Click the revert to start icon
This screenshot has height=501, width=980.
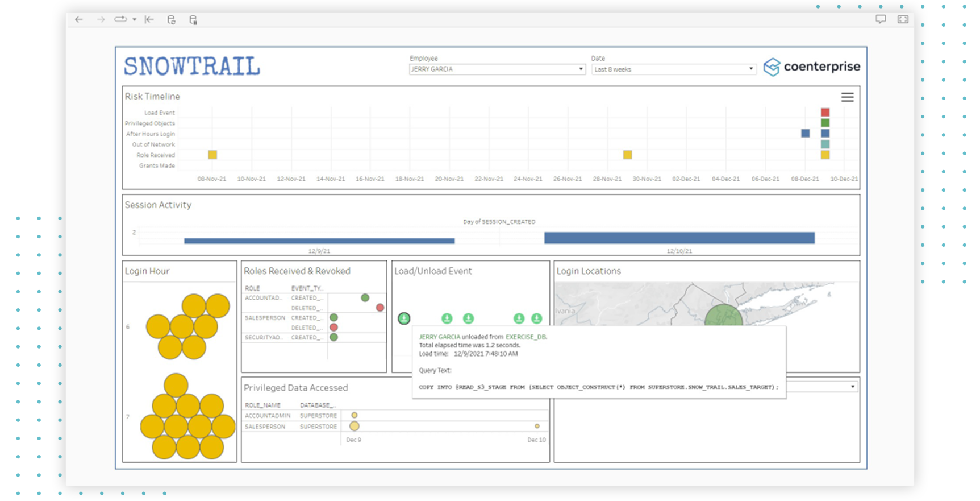pyautogui.click(x=149, y=19)
